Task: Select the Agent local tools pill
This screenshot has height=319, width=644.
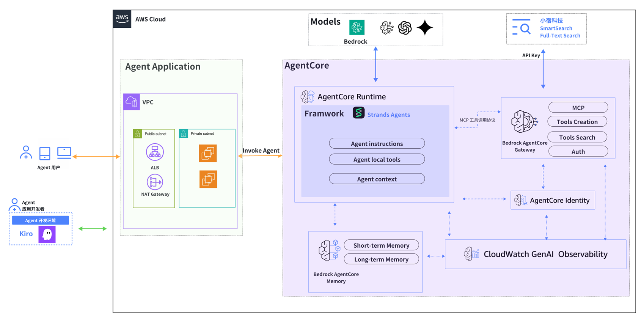Action: pyautogui.click(x=377, y=159)
